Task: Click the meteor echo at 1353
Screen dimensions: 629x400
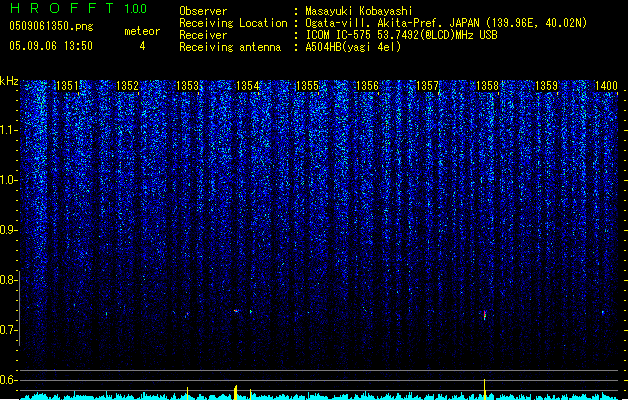Action: pyautogui.click(x=187, y=315)
